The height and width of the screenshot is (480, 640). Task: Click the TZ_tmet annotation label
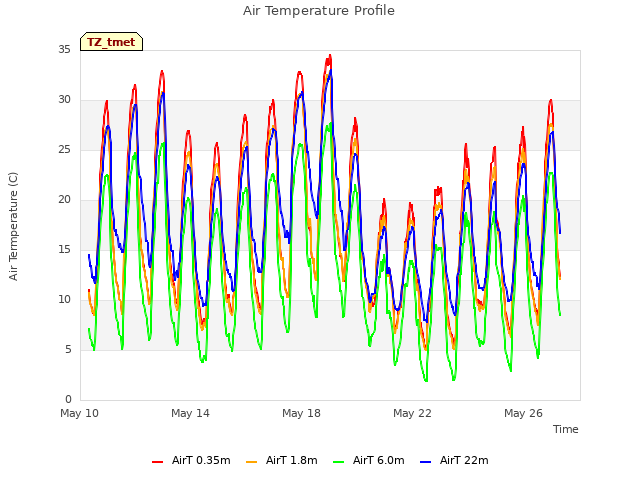tap(111, 42)
